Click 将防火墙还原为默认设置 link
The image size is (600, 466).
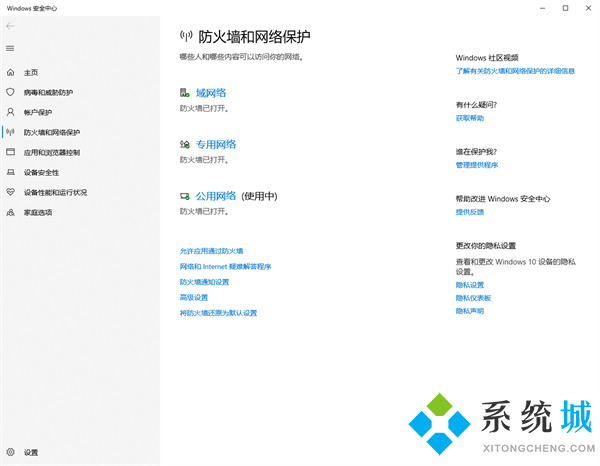[x=218, y=313]
